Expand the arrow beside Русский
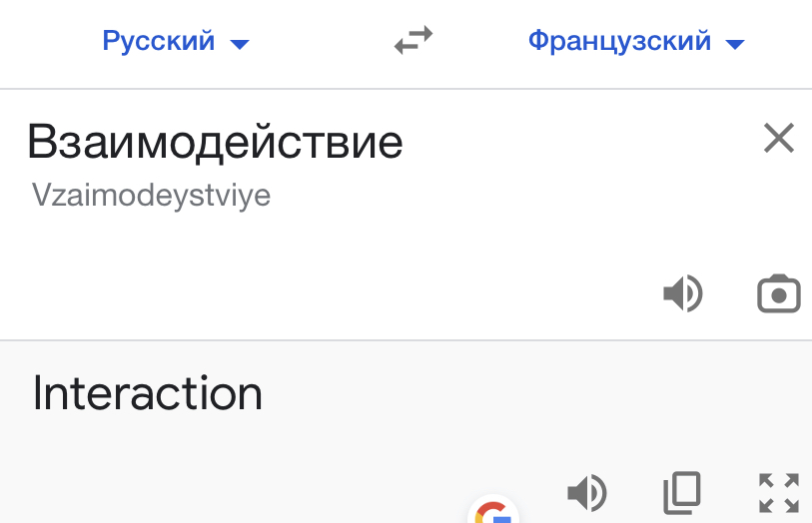 click(240, 44)
